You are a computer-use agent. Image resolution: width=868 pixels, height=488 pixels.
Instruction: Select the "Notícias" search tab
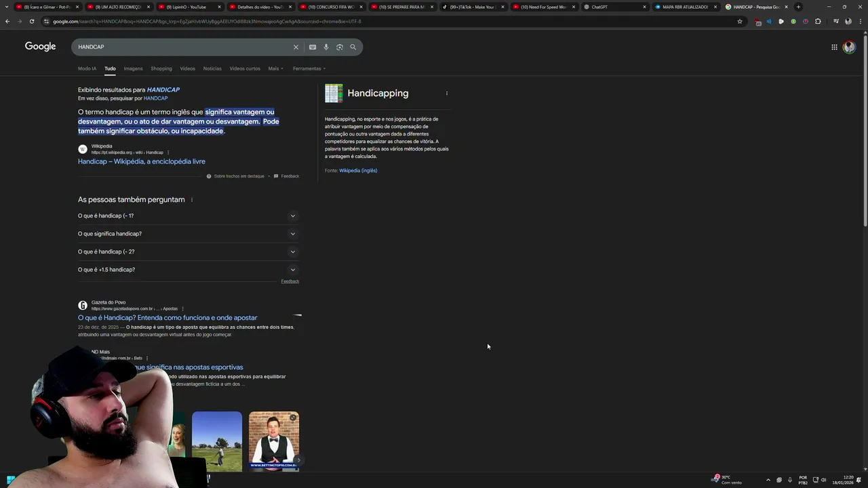[212, 68]
